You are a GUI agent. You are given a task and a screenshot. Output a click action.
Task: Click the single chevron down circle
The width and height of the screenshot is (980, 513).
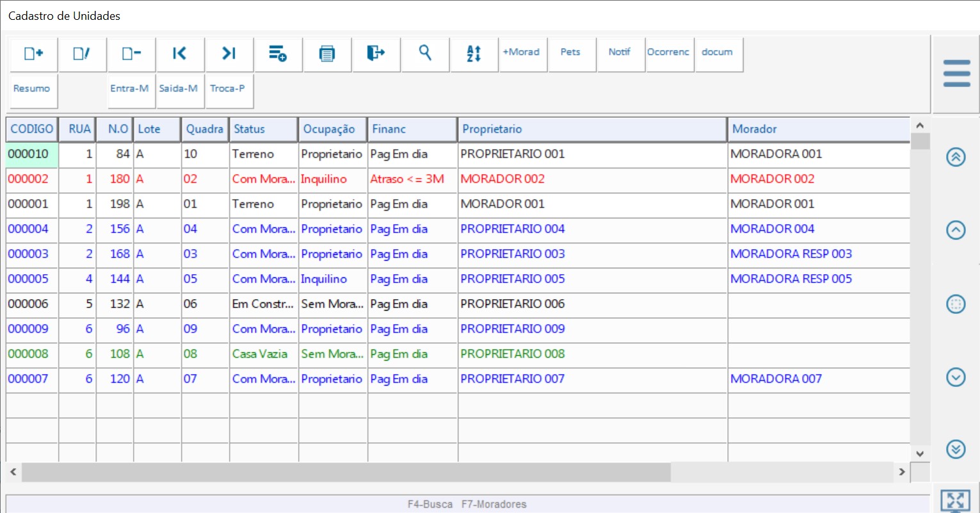click(956, 378)
